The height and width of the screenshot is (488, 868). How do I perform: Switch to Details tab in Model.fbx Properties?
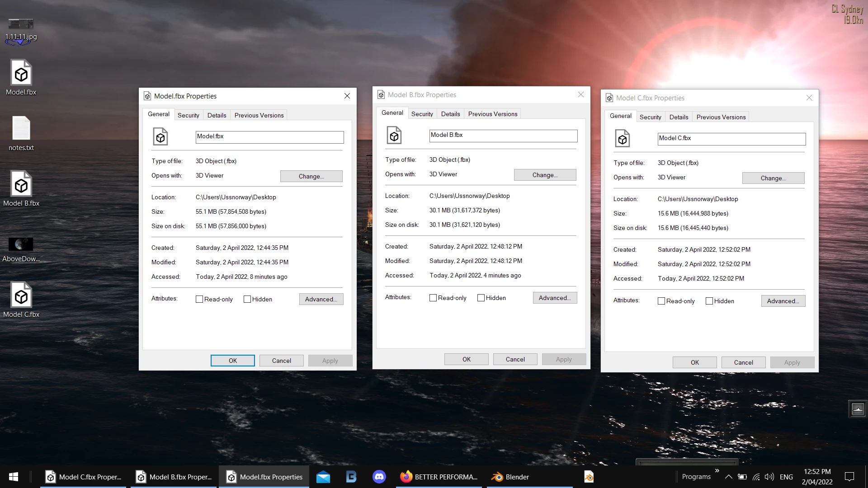[217, 115]
